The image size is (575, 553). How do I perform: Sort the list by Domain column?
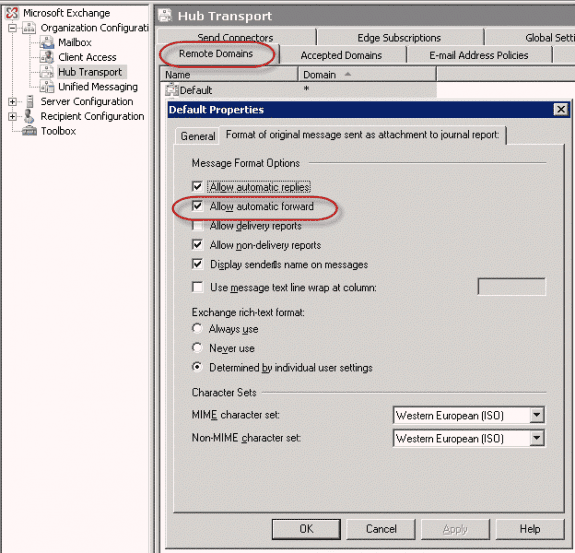367,74
